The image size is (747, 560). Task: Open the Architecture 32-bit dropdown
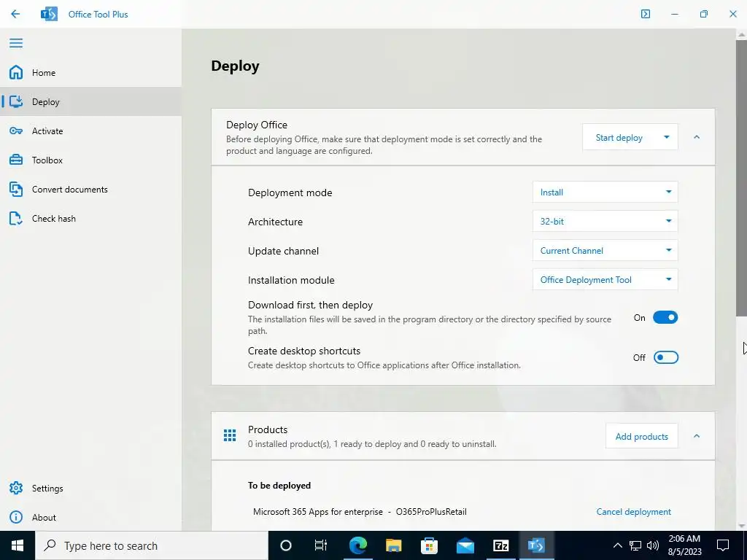(x=605, y=222)
